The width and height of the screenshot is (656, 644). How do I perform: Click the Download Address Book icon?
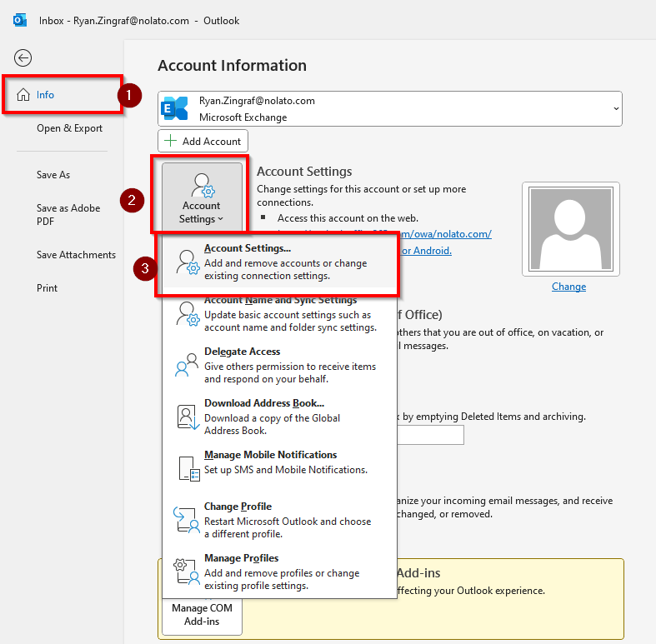[188, 417]
